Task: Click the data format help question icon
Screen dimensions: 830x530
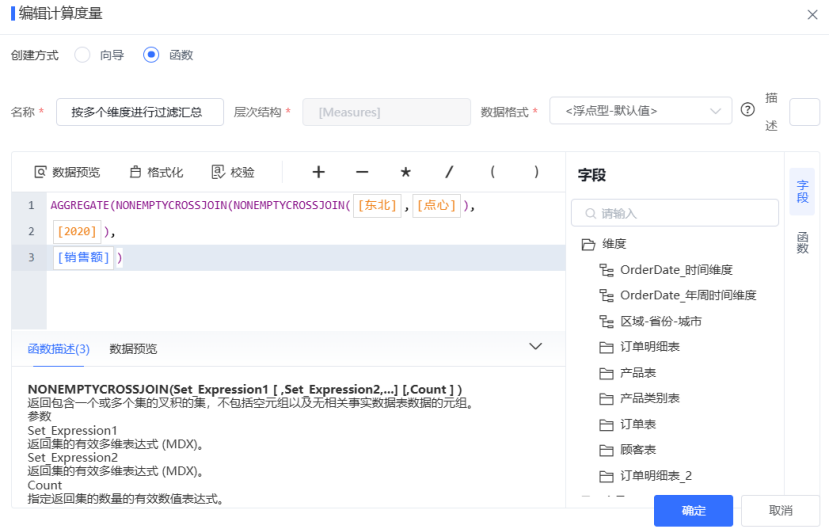Action: click(747, 110)
